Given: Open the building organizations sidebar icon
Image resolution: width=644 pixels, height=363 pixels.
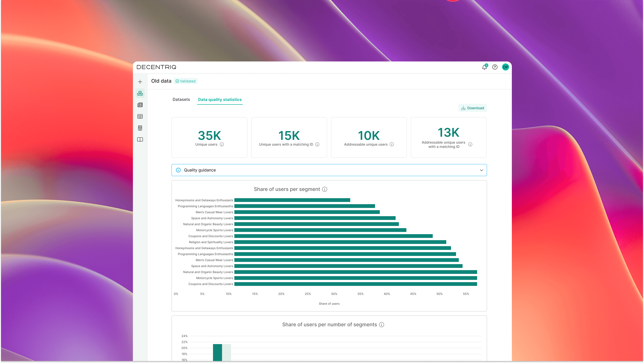Looking at the screenshot, I should (140, 128).
